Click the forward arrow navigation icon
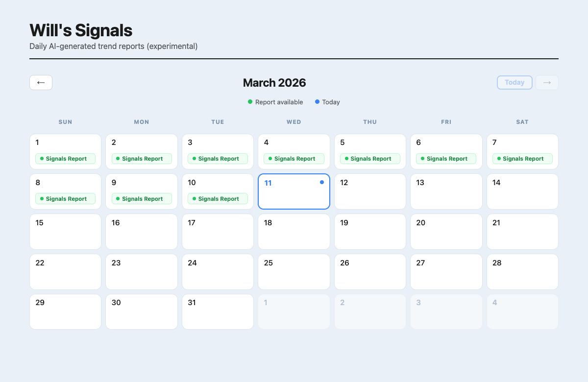 click(x=547, y=82)
